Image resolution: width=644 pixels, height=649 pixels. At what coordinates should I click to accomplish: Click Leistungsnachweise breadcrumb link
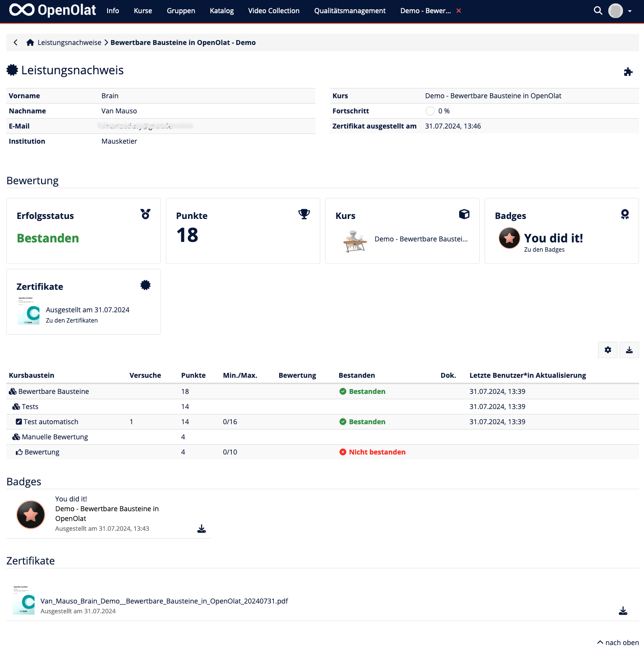point(69,43)
